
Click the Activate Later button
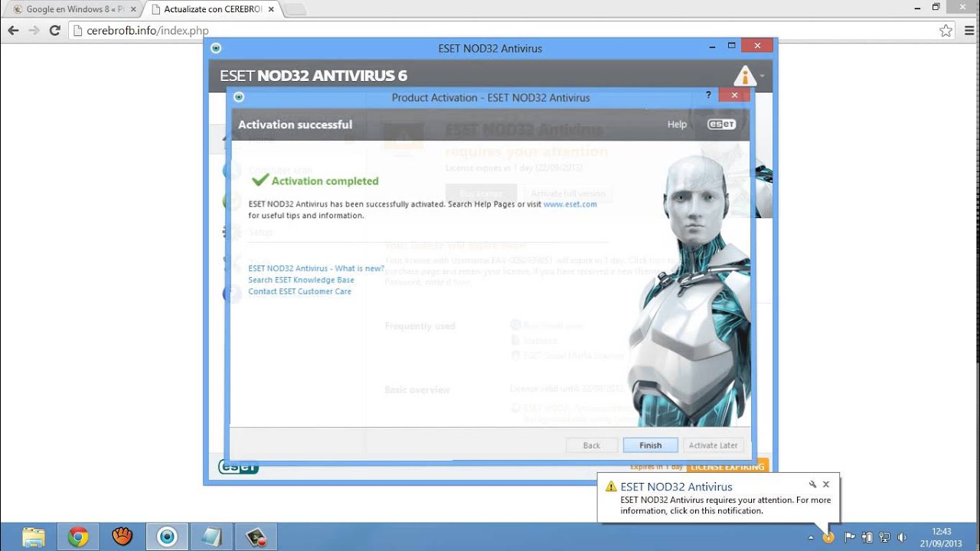[713, 445]
